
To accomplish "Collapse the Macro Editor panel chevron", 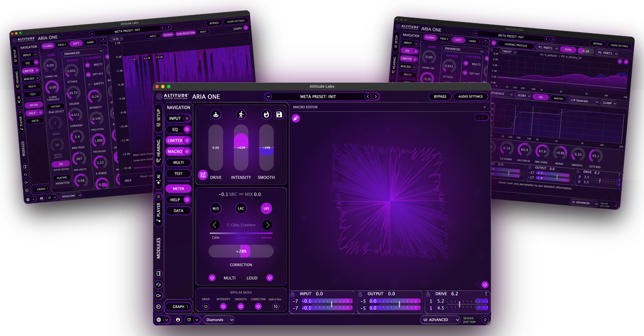I will click(x=485, y=107).
